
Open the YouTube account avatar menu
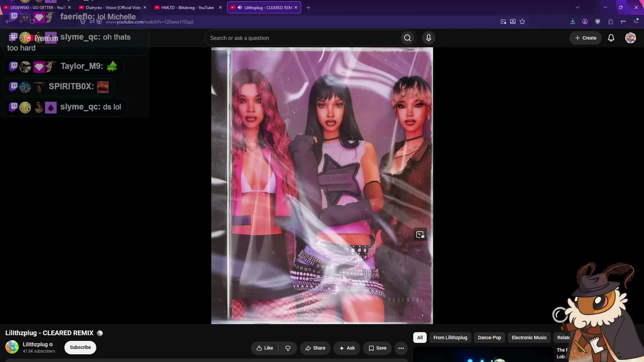tap(630, 38)
